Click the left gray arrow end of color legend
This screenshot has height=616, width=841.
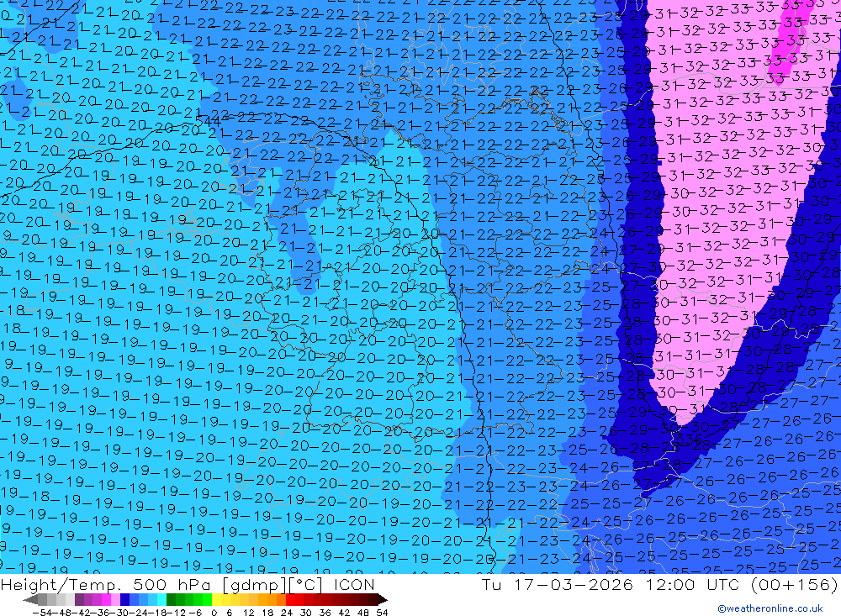30,599
